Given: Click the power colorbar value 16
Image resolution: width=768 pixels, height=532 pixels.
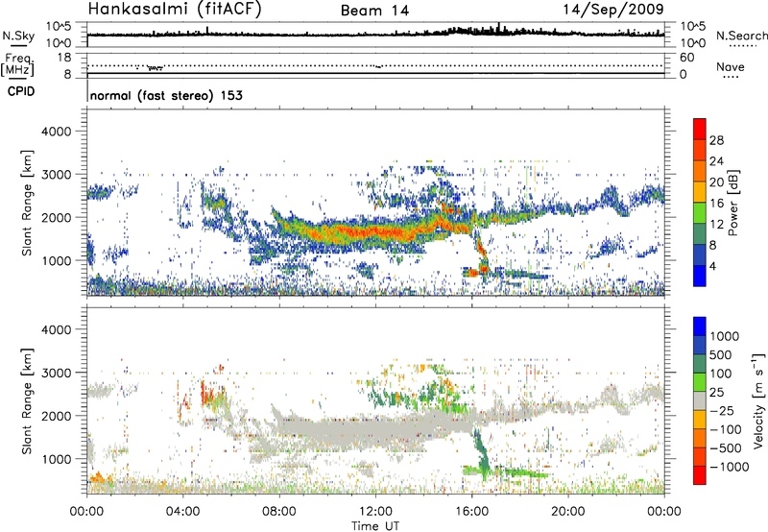Looking at the screenshot, I should click(716, 204).
